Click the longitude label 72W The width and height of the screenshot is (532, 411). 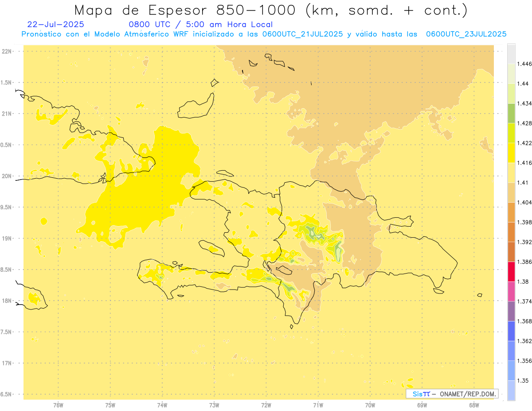click(x=266, y=405)
